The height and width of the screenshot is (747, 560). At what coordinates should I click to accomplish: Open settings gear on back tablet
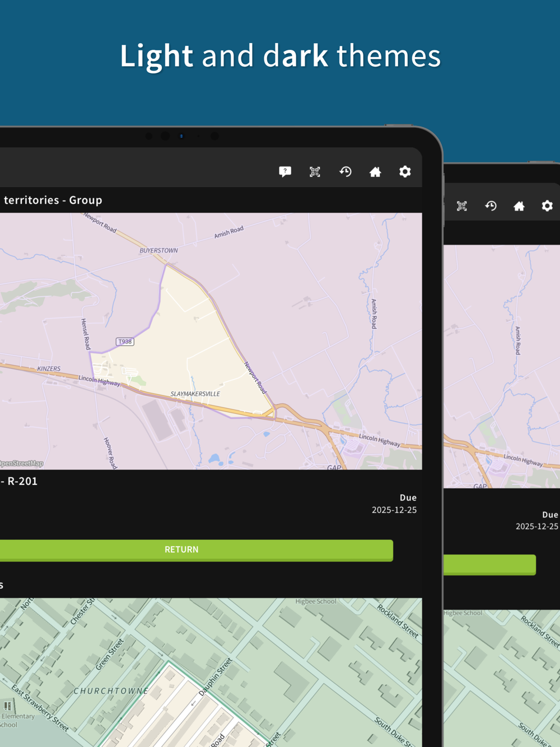547,206
